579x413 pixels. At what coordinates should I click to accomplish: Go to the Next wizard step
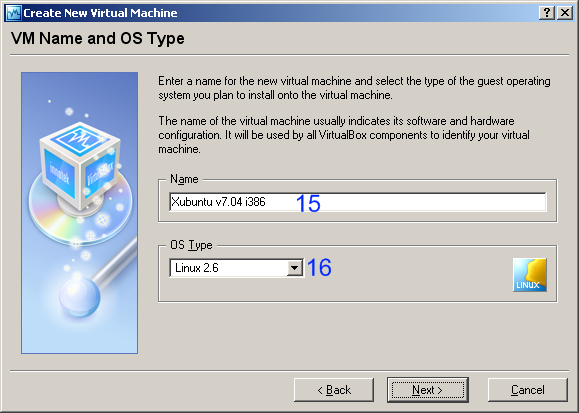(428, 390)
